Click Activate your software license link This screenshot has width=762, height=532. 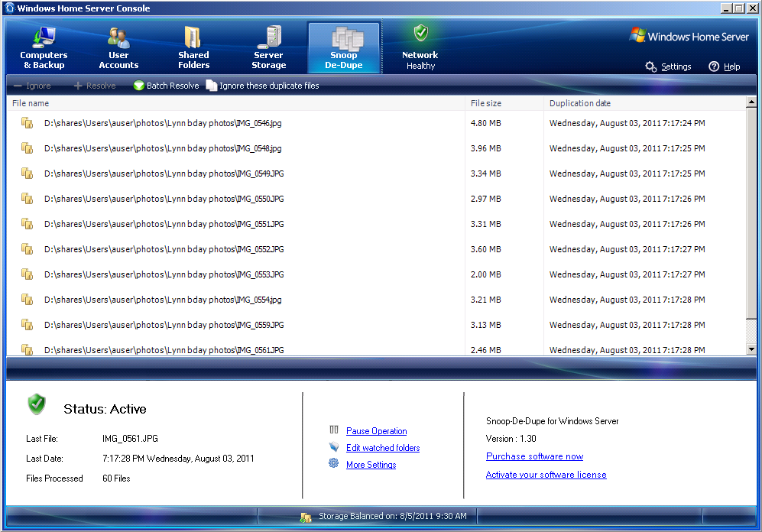[546, 475]
